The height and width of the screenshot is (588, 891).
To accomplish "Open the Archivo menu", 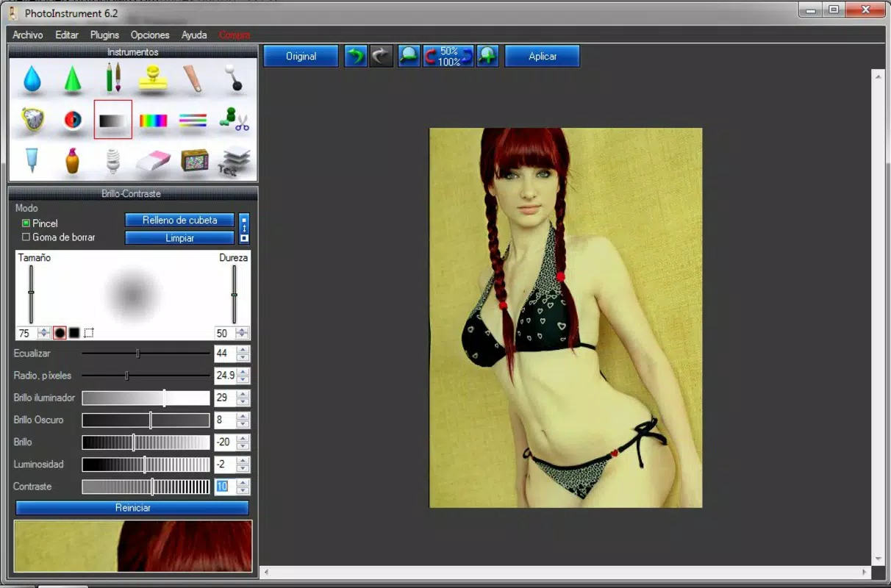I will point(28,35).
